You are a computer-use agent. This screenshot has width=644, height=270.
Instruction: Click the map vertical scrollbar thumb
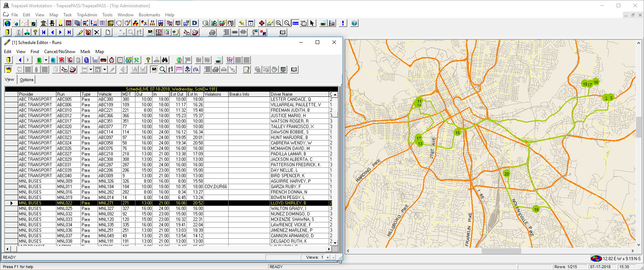coord(639,127)
